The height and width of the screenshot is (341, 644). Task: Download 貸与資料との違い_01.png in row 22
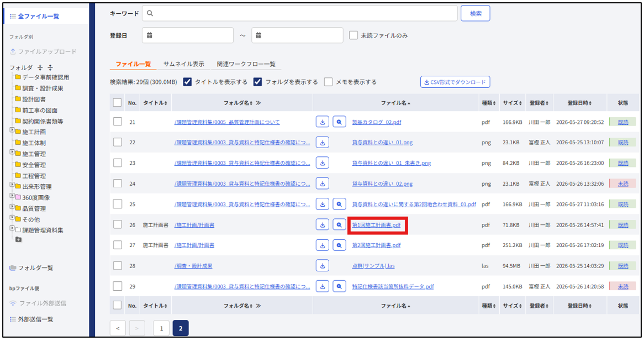point(323,143)
